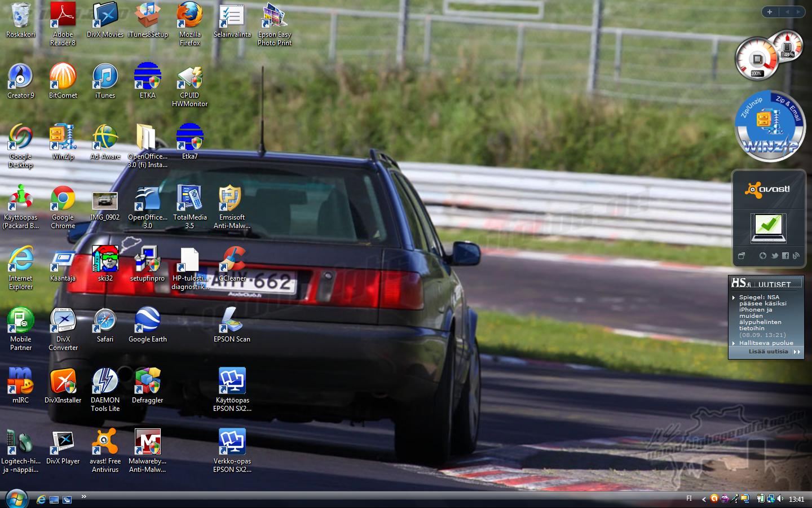Open the Mozilla Firefox desktop shortcut
Viewport: 812px width, 508px height.
[x=189, y=16]
